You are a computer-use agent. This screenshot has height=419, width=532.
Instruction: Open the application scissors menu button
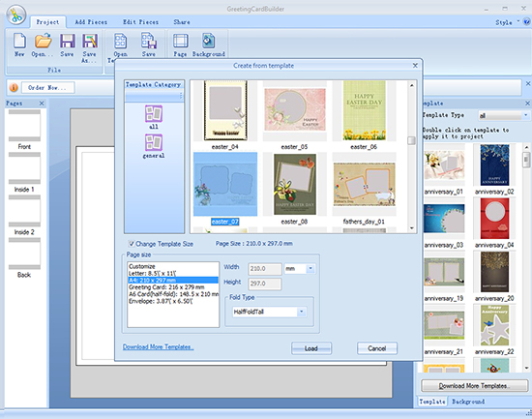(15, 15)
